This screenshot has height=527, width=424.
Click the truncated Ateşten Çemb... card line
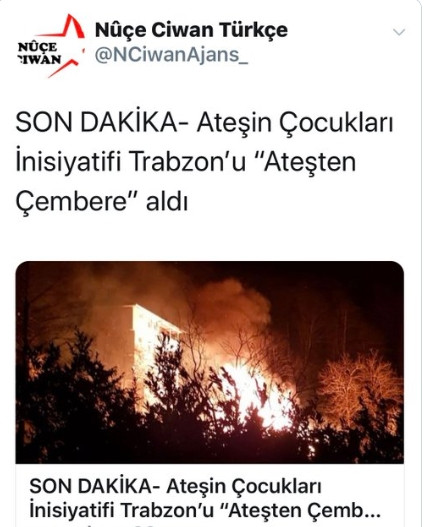302,511
